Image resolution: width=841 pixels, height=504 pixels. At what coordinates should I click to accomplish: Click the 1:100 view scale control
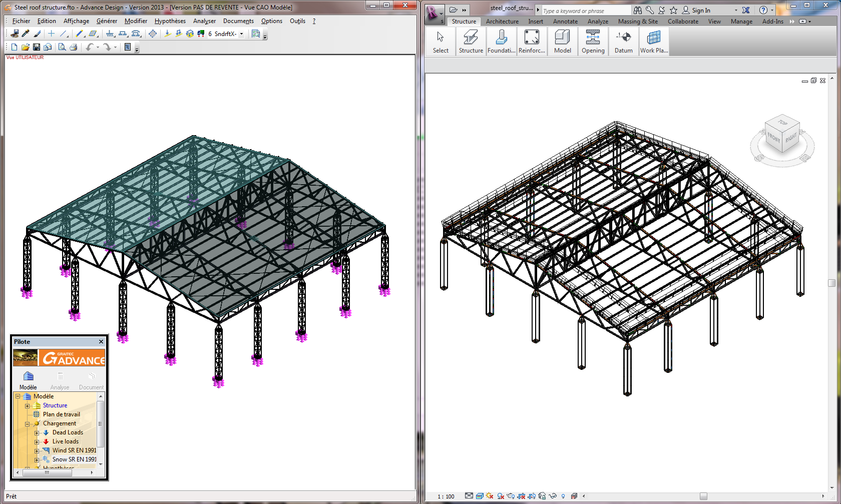[445, 496]
